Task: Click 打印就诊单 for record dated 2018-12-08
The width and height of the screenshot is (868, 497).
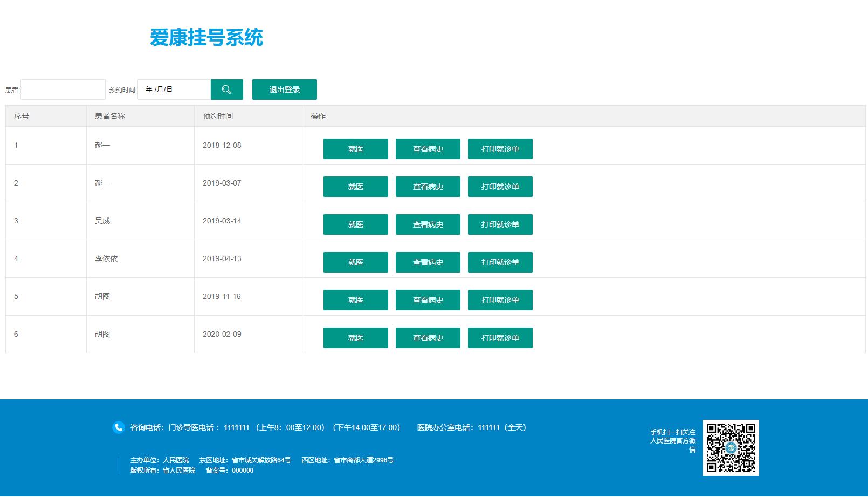Action: (x=500, y=148)
